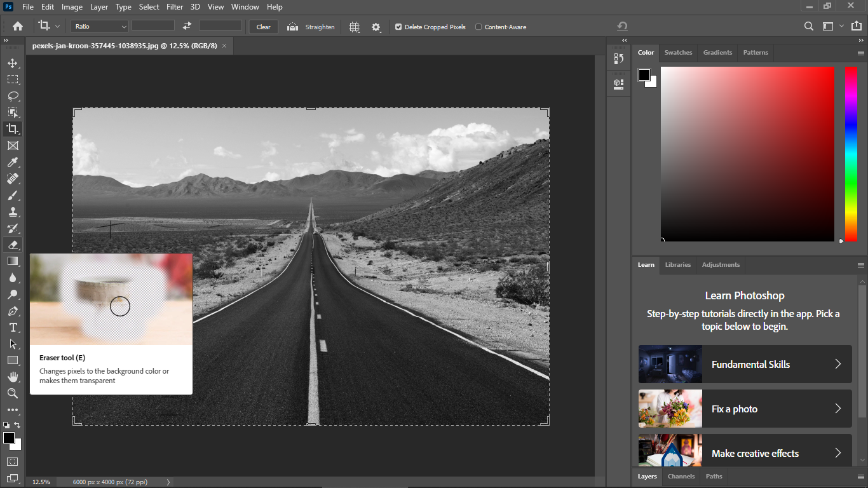
Task: Choose the Clone Stamp tool
Action: pyautogui.click(x=12, y=212)
